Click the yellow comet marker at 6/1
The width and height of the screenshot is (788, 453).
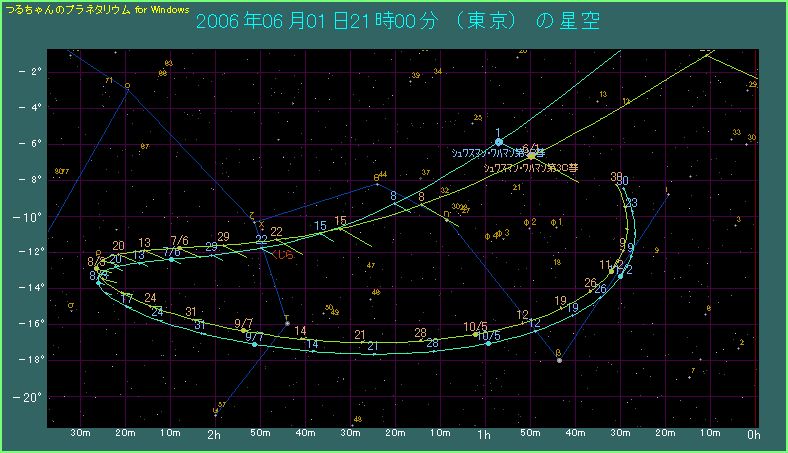tap(531, 155)
